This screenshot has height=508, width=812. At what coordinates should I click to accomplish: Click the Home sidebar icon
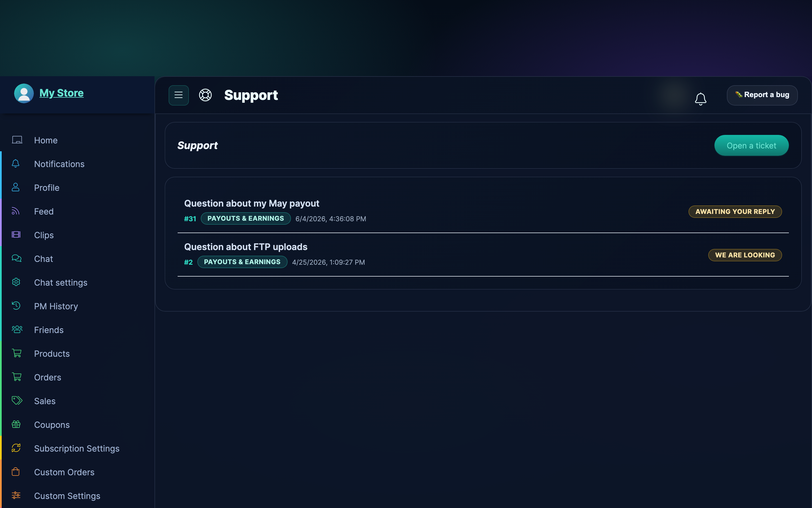[x=17, y=140]
